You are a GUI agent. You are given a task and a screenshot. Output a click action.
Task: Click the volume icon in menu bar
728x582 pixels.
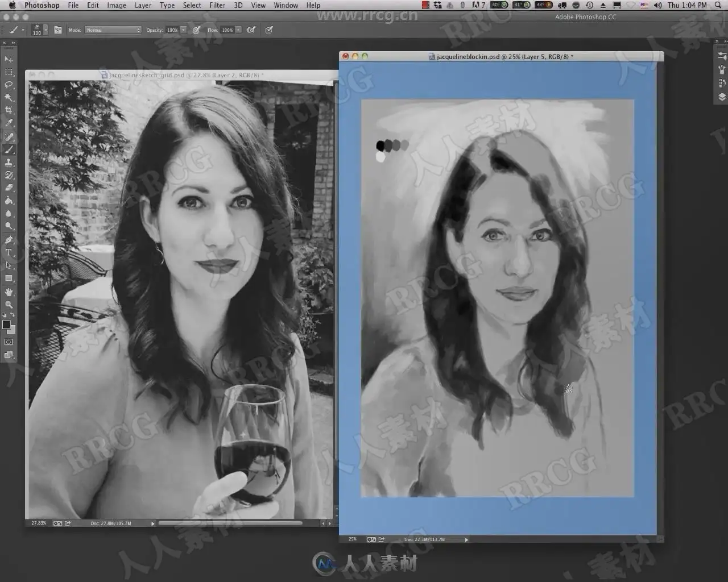click(658, 5)
